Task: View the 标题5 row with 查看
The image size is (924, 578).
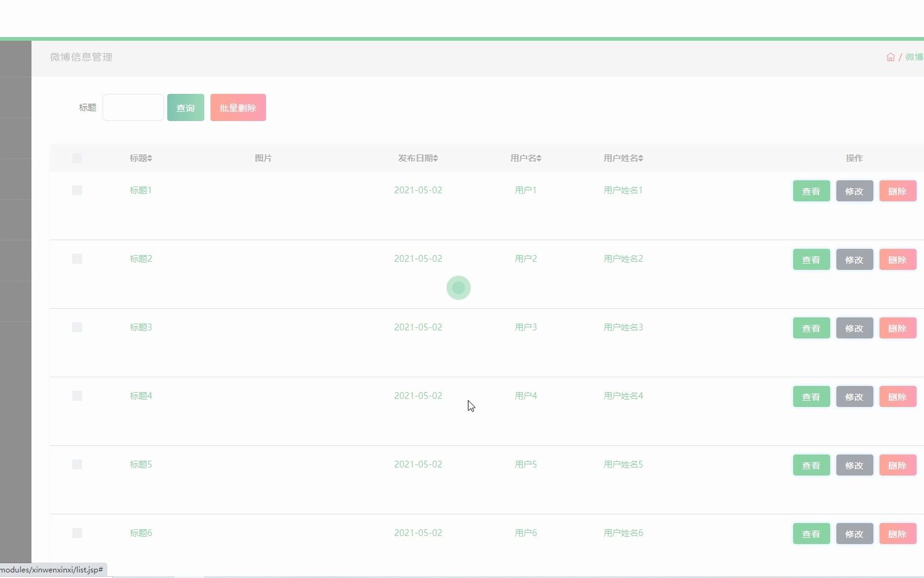Action: 812,465
